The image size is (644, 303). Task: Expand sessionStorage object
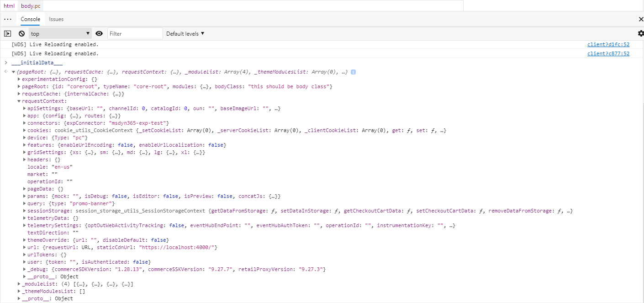click(24, 211)
